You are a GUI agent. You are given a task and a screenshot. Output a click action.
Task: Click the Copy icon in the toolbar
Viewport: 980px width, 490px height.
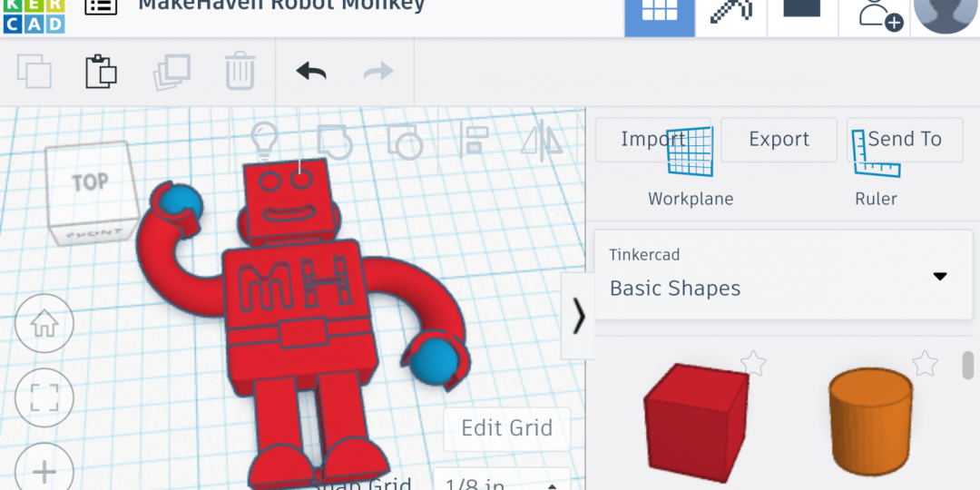click(x=34, y=72)
